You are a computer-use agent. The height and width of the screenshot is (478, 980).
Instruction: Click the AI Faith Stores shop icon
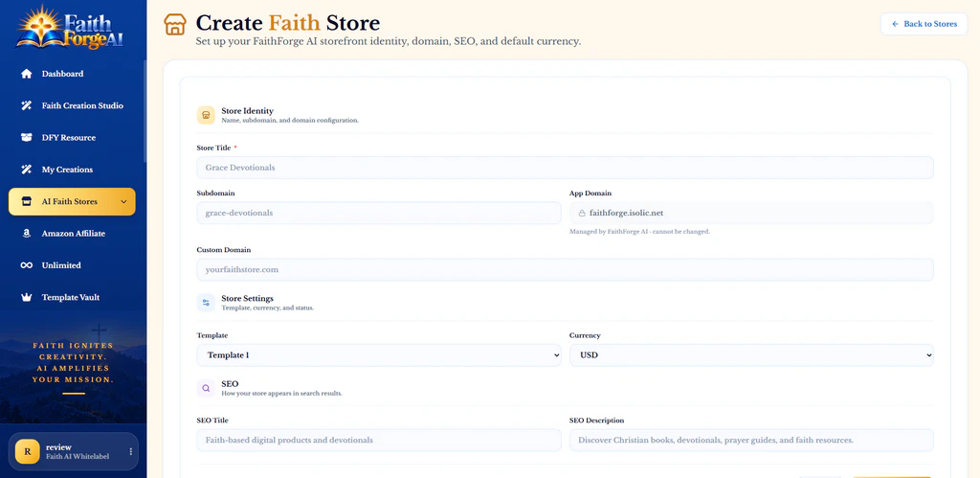point(26,201)
